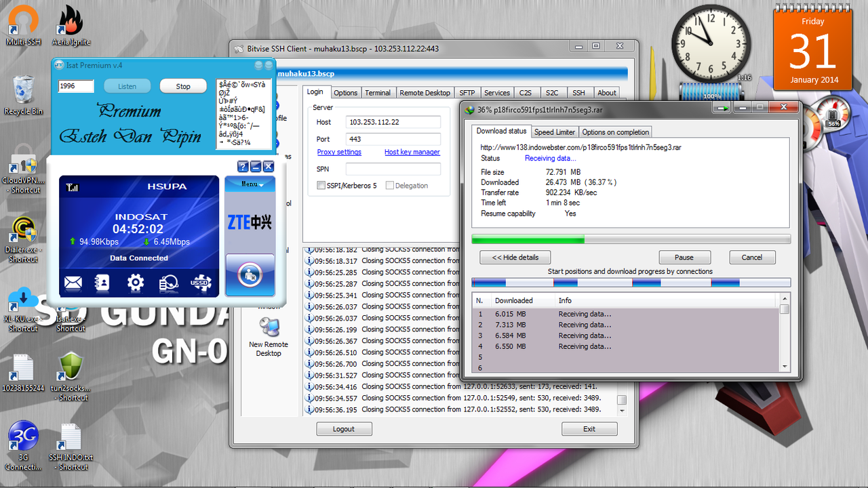Switch to Options on completion tab
The height and width of the screenshot is (488, 868).
point(616,132)
